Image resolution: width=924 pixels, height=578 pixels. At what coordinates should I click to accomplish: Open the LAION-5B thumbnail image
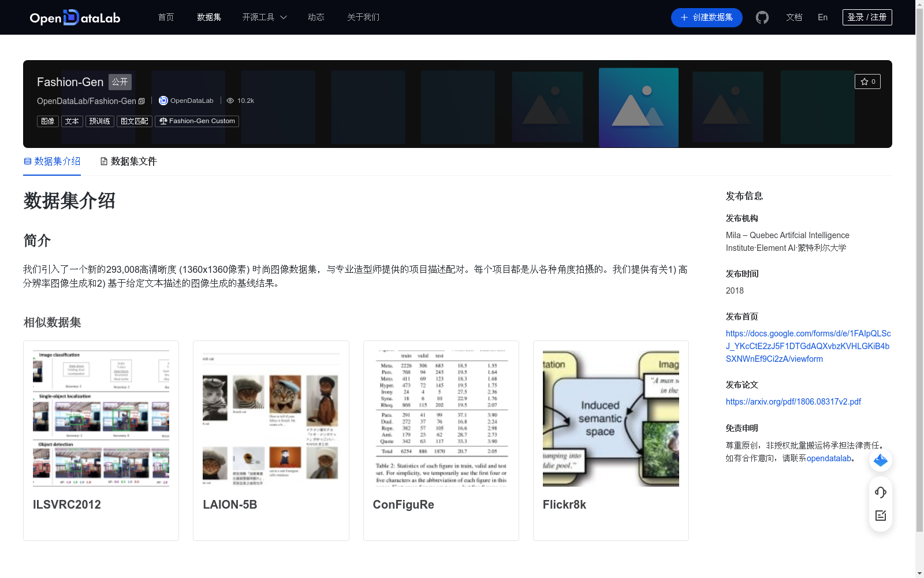(271, 418)
